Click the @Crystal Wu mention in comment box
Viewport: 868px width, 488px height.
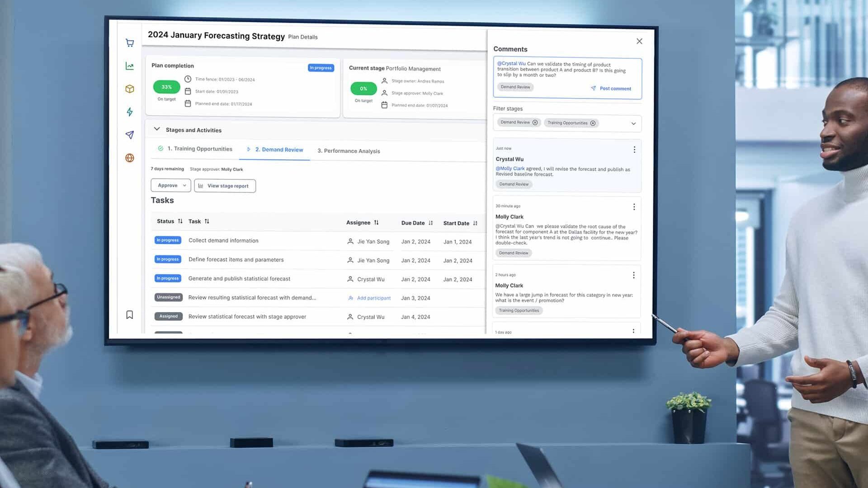(511, 64)
